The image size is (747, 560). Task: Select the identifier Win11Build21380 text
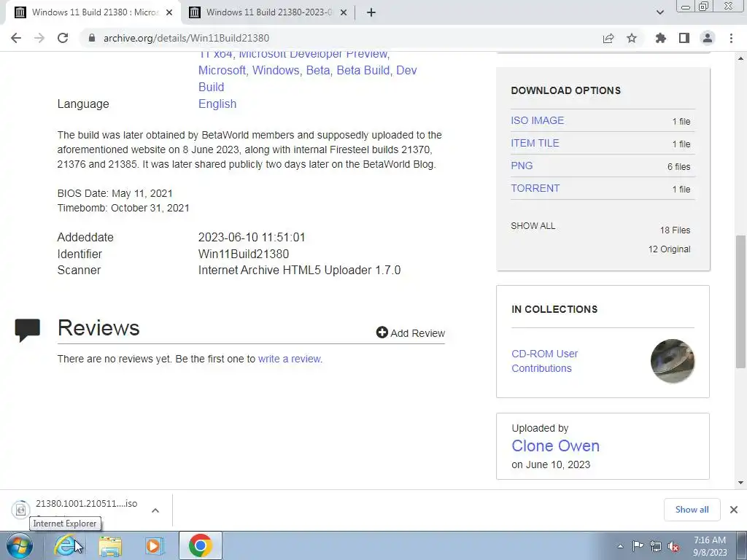point(244,254)
